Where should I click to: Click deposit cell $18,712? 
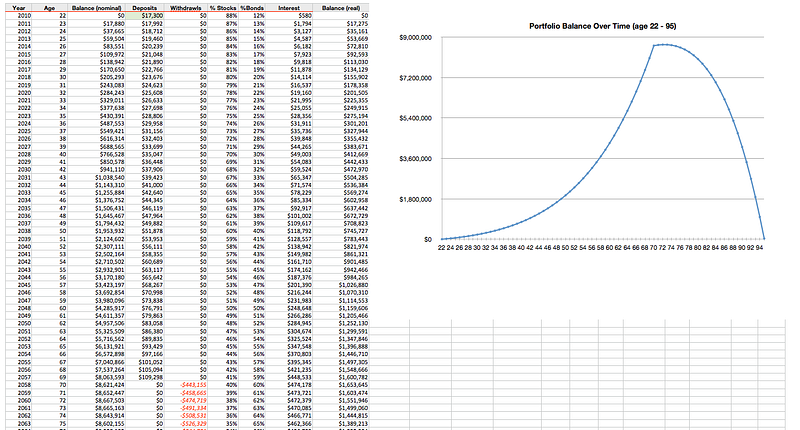(x=145, y=31)
